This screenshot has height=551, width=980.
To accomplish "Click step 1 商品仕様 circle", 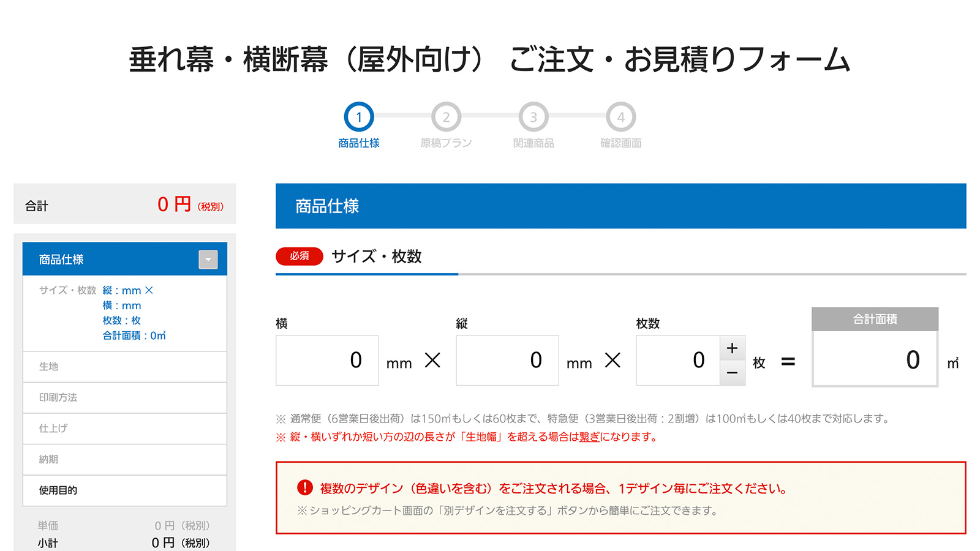I will pyautogui.click(x=359, y=117).
